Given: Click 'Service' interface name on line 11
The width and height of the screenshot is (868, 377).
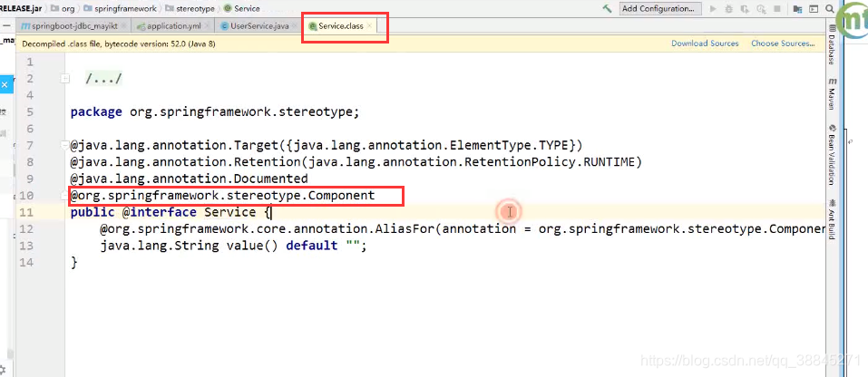Looking at the screenshot, I should click(x=229, y=212).
